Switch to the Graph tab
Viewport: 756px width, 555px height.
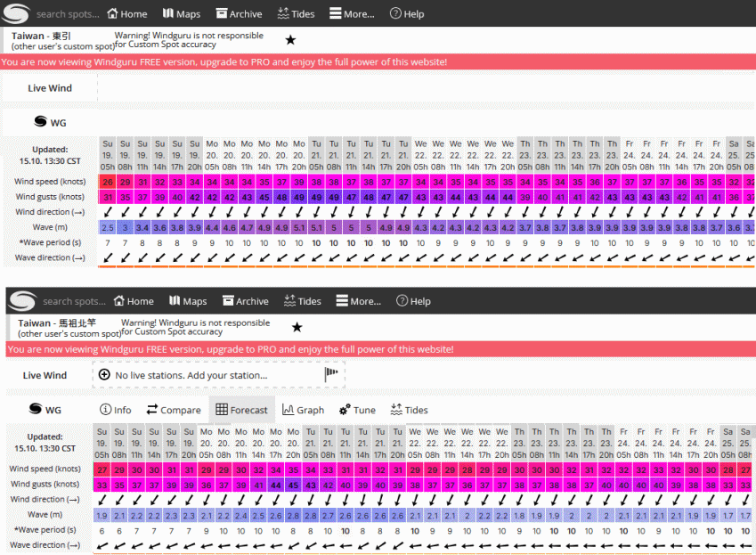point(303,410)
